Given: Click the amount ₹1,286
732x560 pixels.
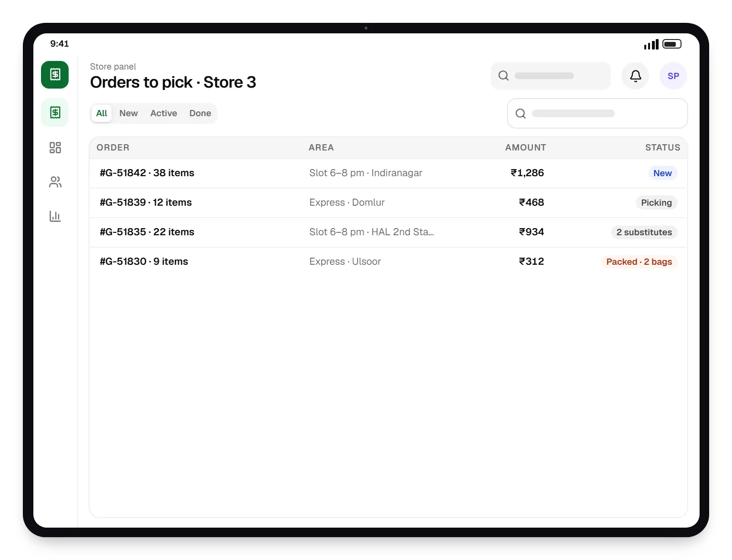Looking at the screenshot, I should tap(527, 173).
